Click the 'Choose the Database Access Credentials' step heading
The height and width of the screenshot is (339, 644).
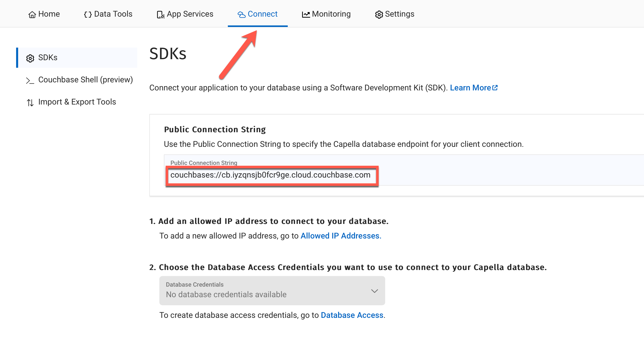pyautogui.click(x=348, y=267)
